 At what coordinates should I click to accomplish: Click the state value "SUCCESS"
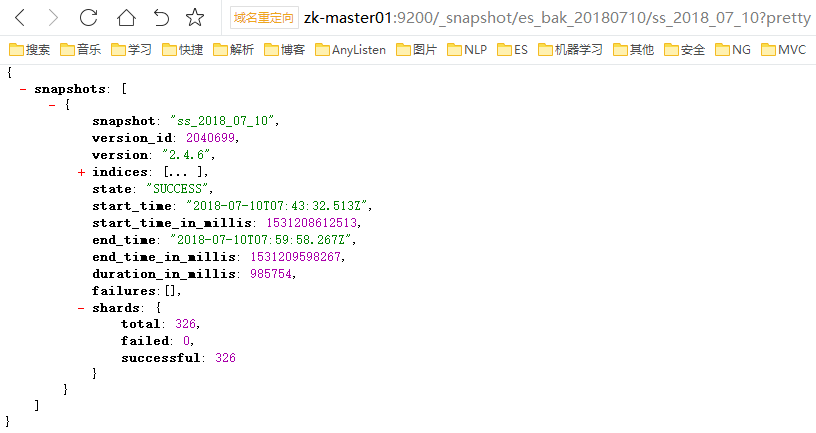(177, 189)
